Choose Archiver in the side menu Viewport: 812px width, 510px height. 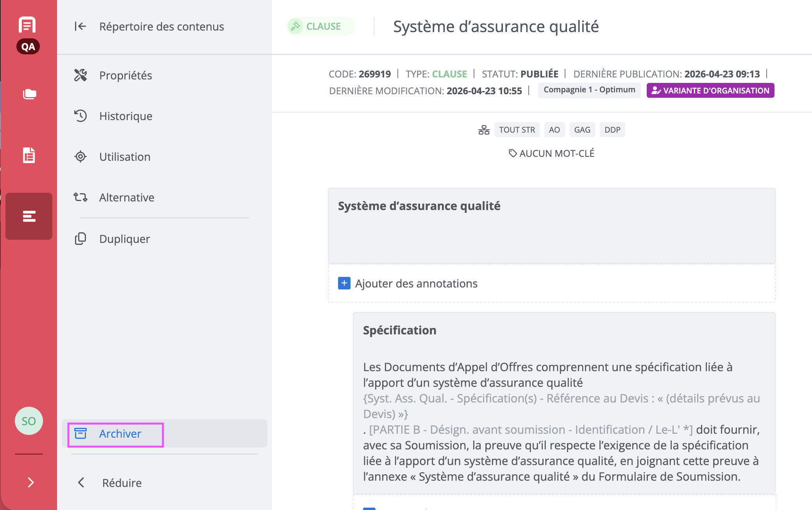164,433
